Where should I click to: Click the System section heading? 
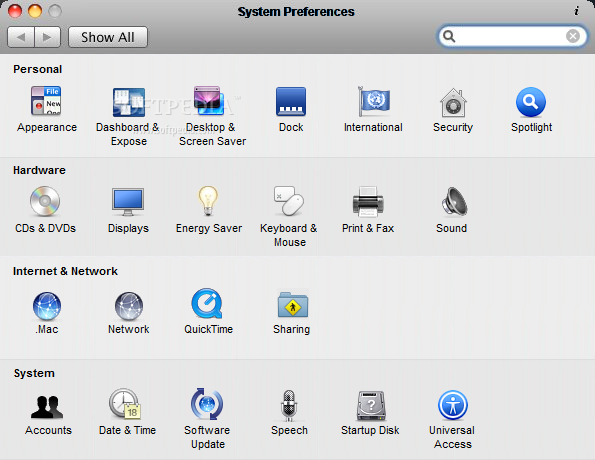[34, 373]
